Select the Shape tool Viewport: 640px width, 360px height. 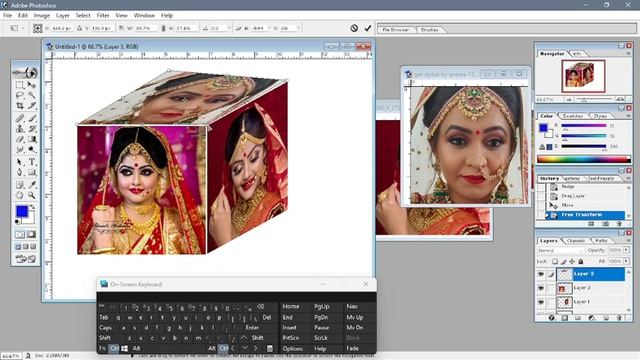click(31, 172)
